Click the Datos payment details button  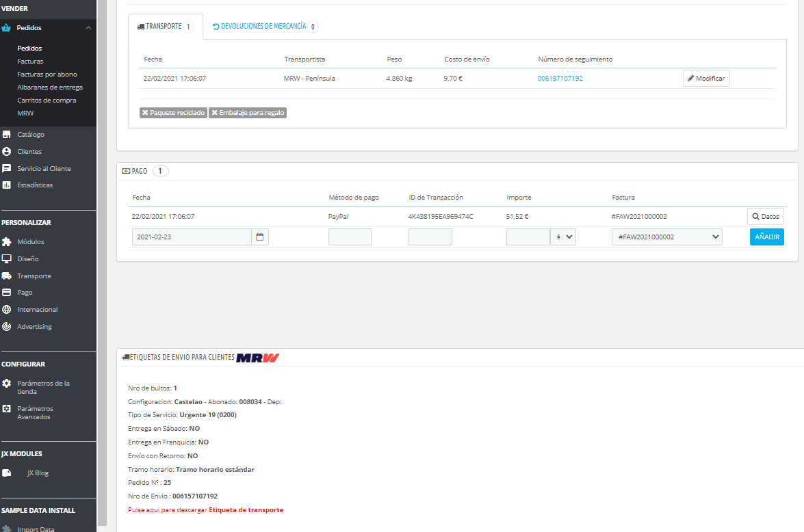pyautogui.click(x=766, y=216)
